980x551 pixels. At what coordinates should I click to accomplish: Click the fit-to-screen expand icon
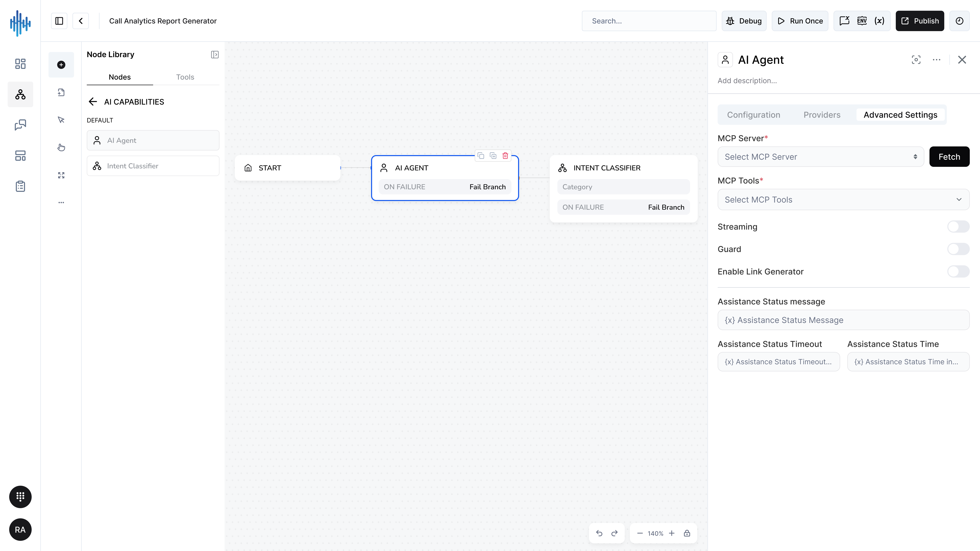(61, 175)
